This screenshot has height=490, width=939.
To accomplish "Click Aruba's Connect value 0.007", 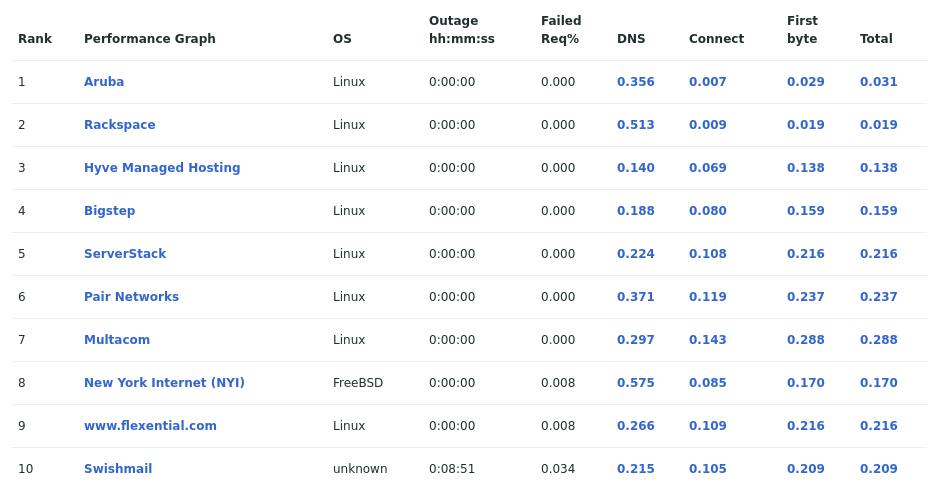I will 707,81.
